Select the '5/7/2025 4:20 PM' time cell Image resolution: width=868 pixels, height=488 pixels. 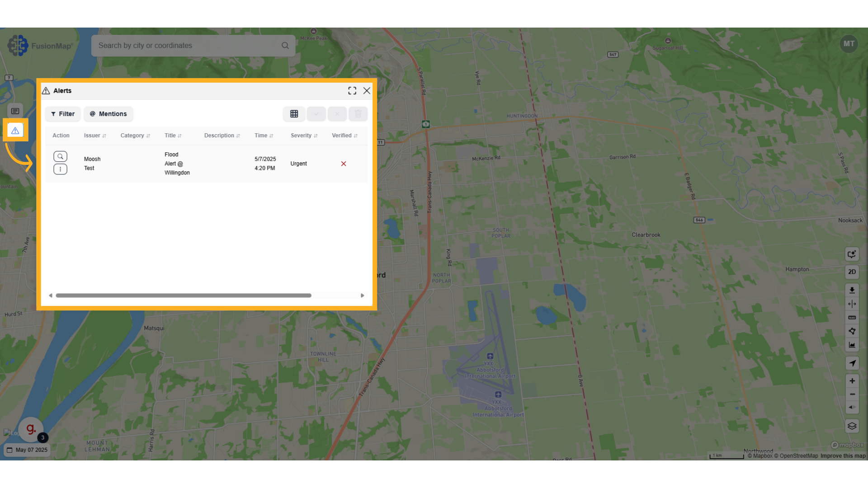[265, 164]
